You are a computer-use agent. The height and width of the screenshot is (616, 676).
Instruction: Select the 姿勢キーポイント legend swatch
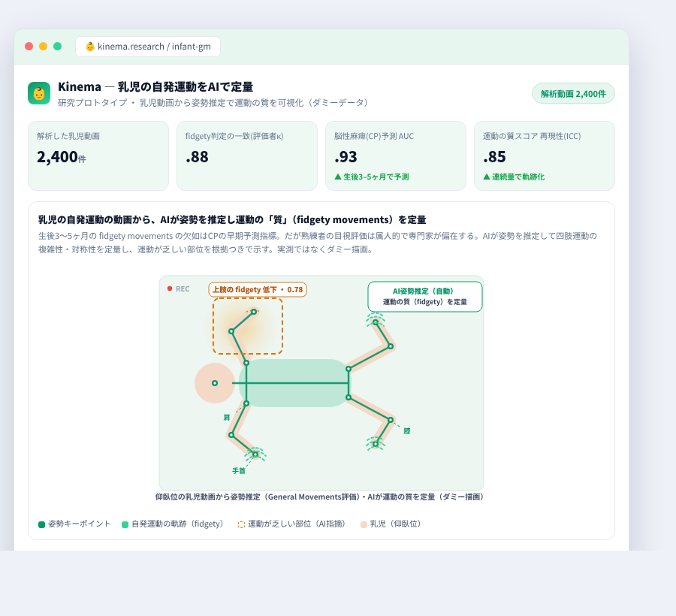[x=42, y=524]
